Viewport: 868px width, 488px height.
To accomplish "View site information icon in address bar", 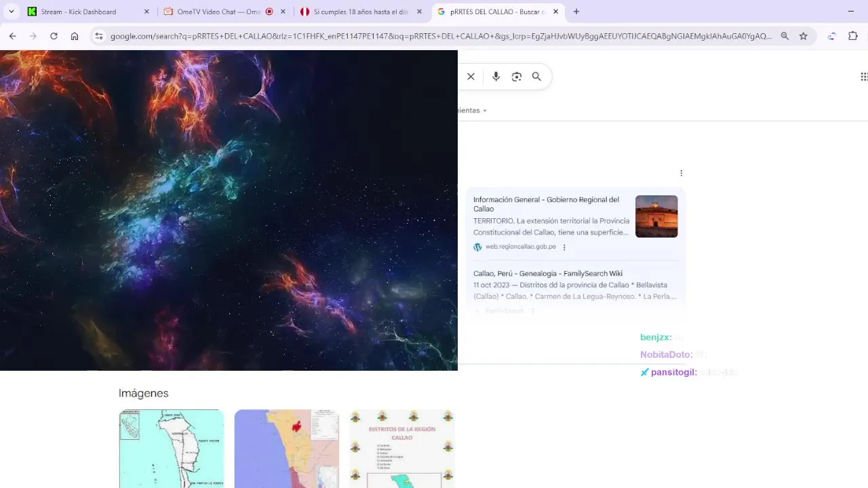I will click(99, 36).
